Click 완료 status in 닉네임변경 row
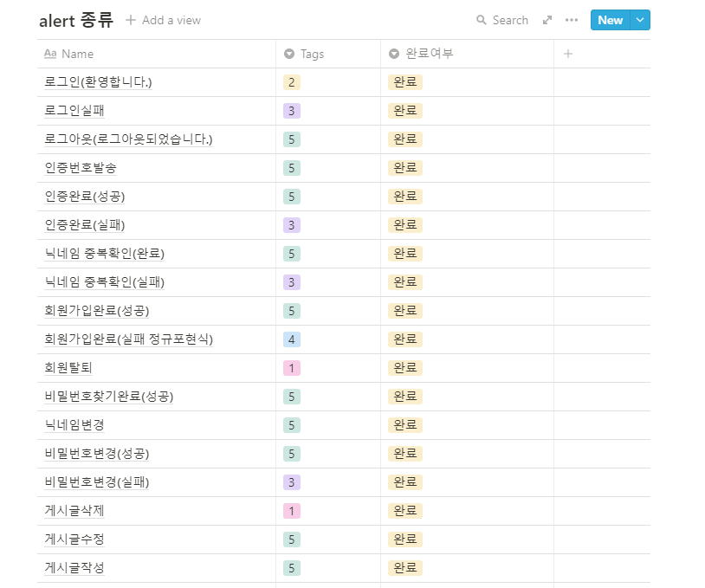 coord(405,425)
